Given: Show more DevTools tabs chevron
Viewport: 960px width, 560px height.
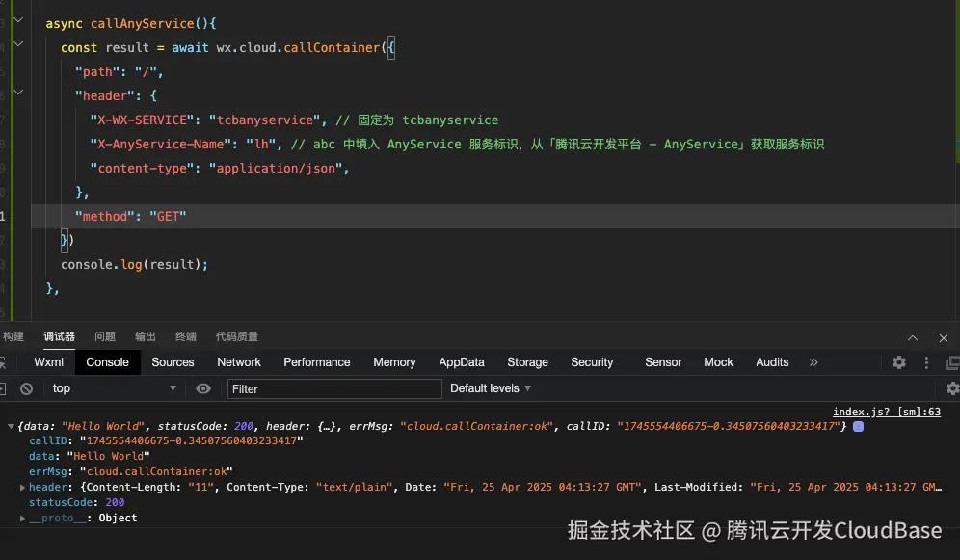Looking at the screenshot, I should (813, 362).
